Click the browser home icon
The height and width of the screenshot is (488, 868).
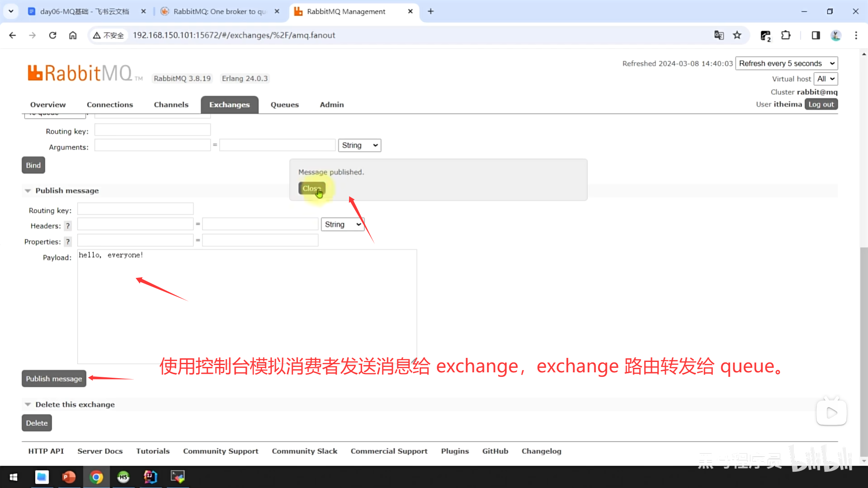73,35
